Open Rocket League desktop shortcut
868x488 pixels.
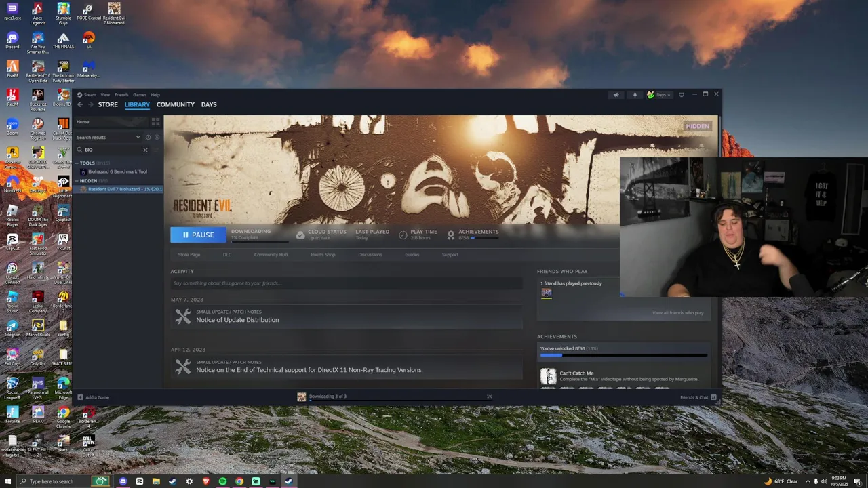[x=12, y=389]
